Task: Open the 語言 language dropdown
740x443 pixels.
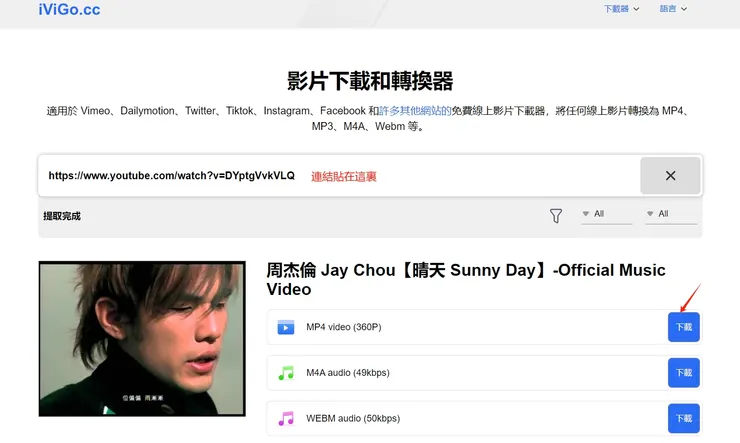Action: pyautogui.click(x=673, y=8)
